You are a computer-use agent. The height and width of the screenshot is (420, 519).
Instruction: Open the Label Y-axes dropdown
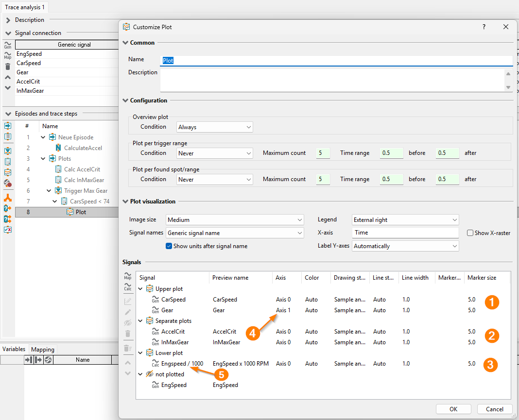405,246
